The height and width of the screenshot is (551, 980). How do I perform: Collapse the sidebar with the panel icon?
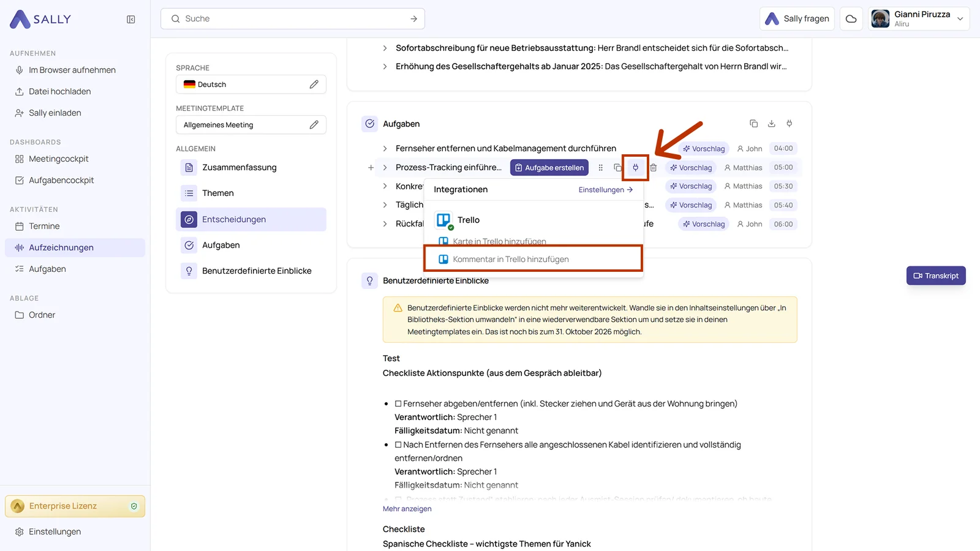pyautogui.click(x=130, y=20)
